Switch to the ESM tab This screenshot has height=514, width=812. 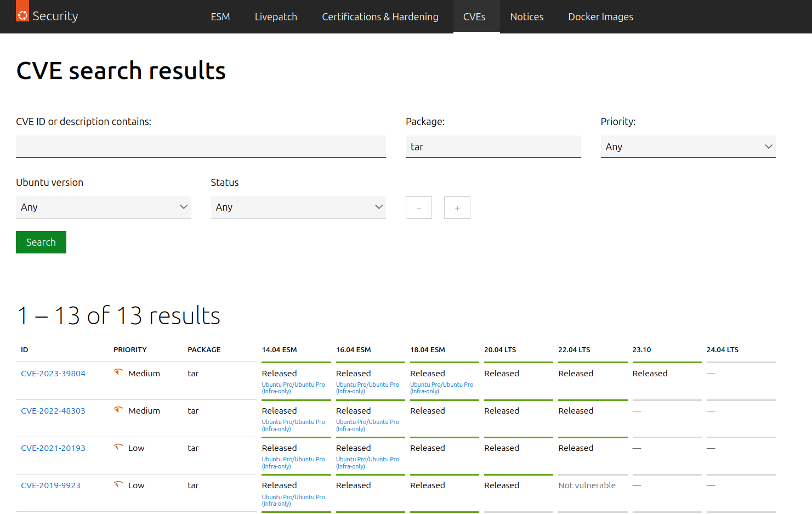[x=220, y=17]
